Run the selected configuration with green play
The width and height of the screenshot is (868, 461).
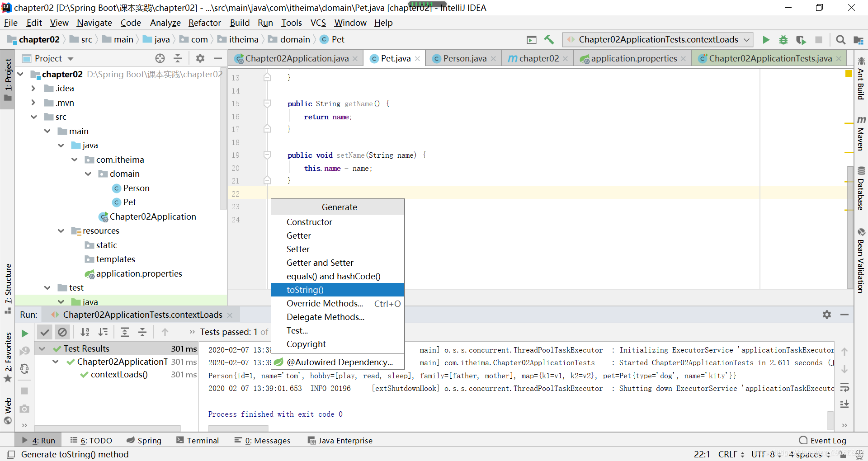[x=766, y=40]
